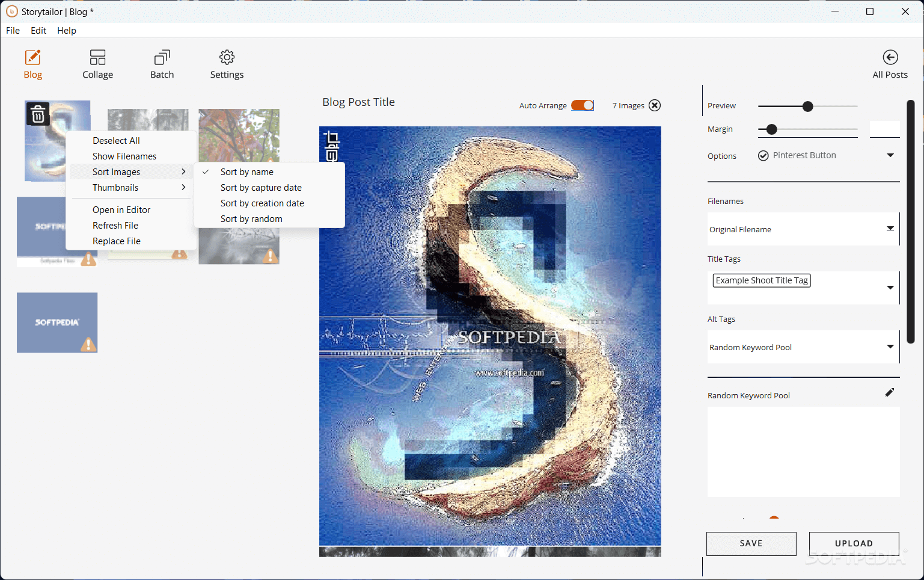Open the Batch tool
The image size is (924, 580).
coord(162,64)
